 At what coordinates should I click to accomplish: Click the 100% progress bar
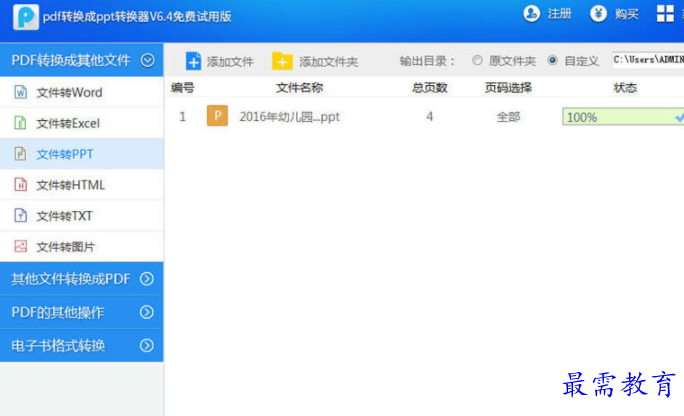(623, 116)
